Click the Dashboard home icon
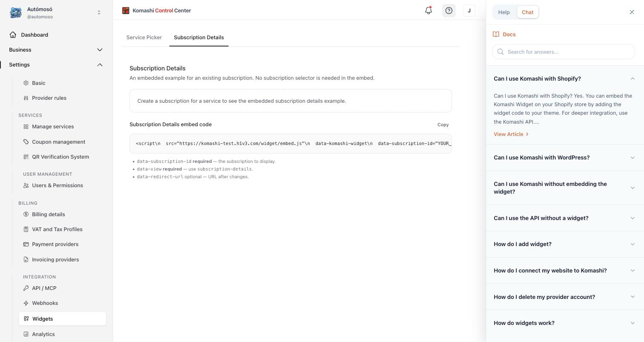The image size is (644, 342). (13, 35)
